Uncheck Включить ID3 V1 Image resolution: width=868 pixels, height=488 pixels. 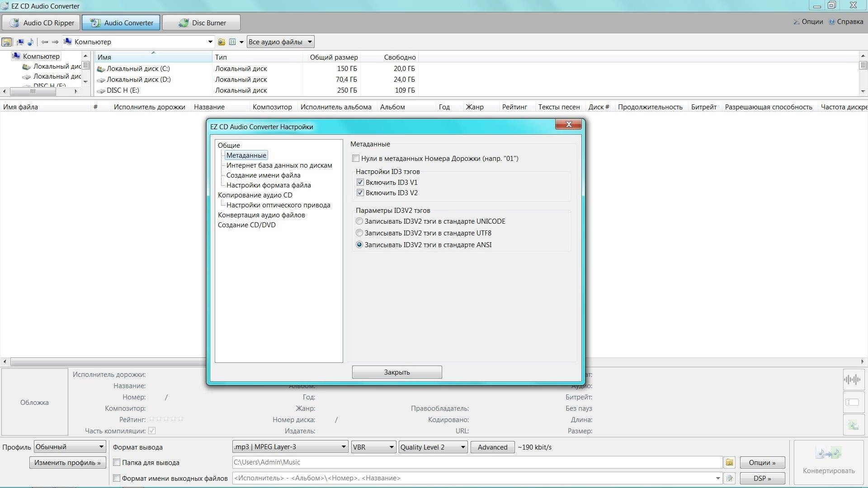(x=360, y=183)
